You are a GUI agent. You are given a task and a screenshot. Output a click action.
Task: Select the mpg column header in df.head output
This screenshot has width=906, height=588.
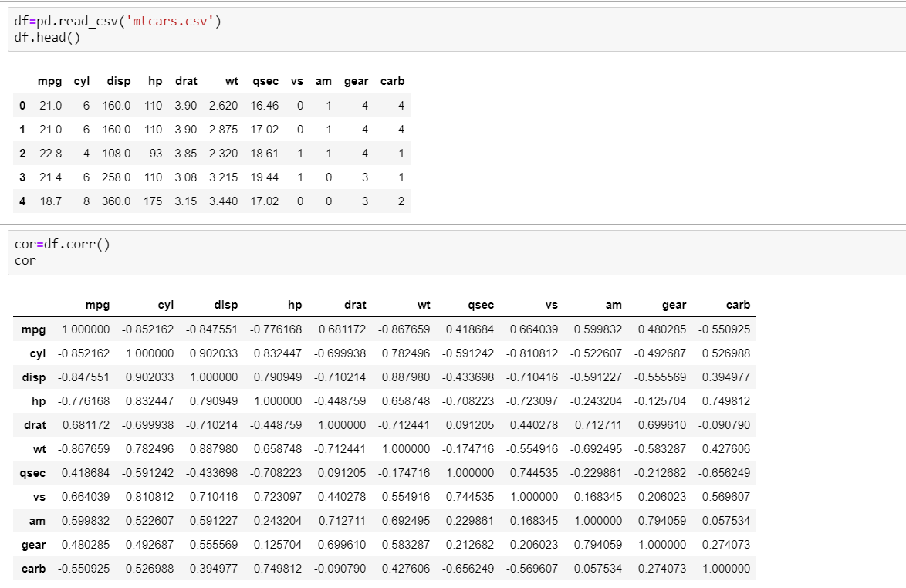(x=49, y=81)
